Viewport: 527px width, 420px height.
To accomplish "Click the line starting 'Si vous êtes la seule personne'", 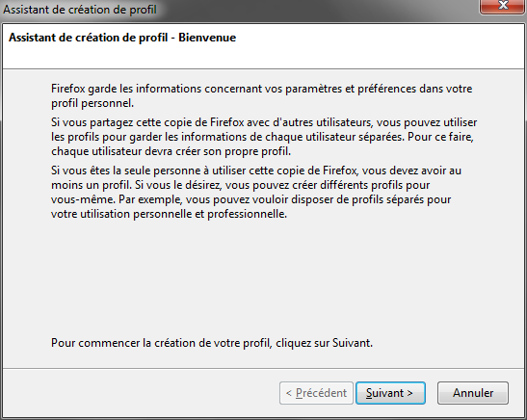I will tap(256, 171).
